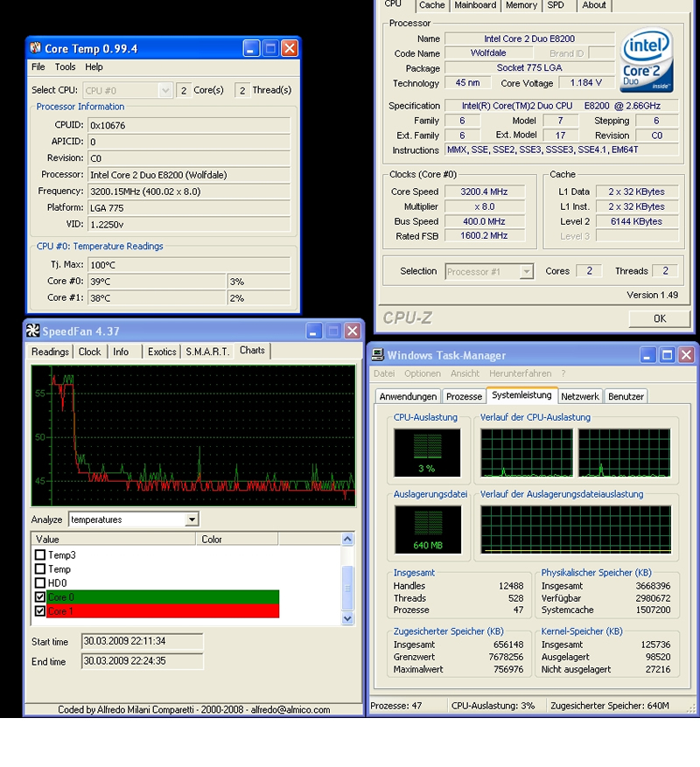Minimize the SpeedFan window

click(x=314, y=331)
